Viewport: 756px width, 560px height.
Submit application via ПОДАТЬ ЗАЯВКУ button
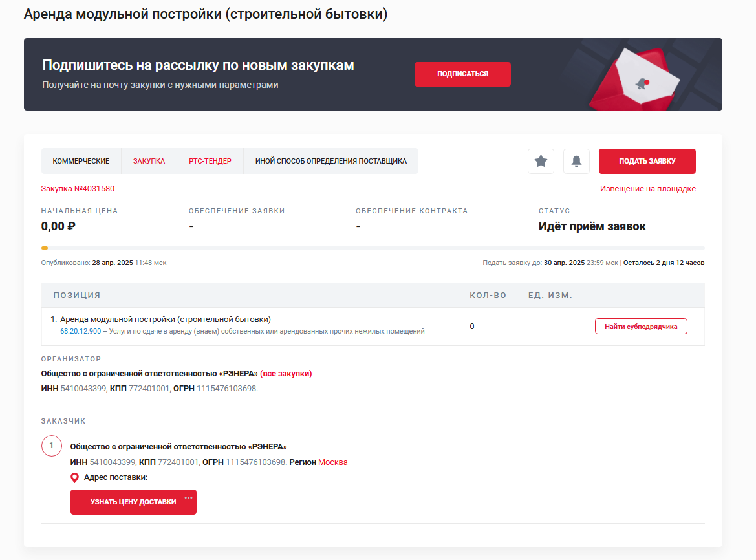(647, 161)
